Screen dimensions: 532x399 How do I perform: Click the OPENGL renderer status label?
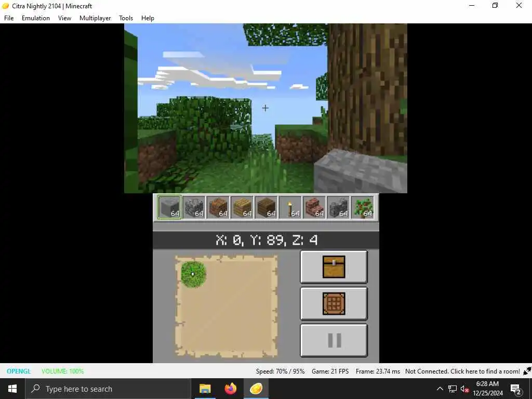pyautogui.click(x=19, y=371)
